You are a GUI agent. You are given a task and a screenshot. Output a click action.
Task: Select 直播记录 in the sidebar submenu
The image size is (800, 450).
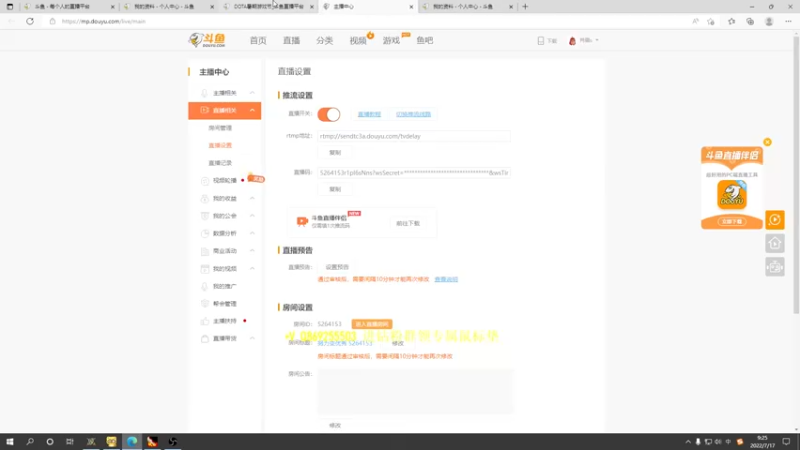click(220, 163)
